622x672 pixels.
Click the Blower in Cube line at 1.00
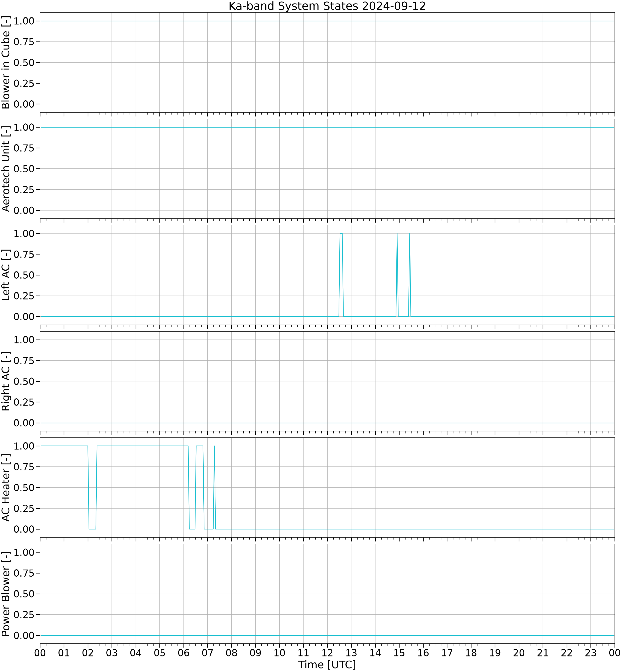(x=327, y=21)
